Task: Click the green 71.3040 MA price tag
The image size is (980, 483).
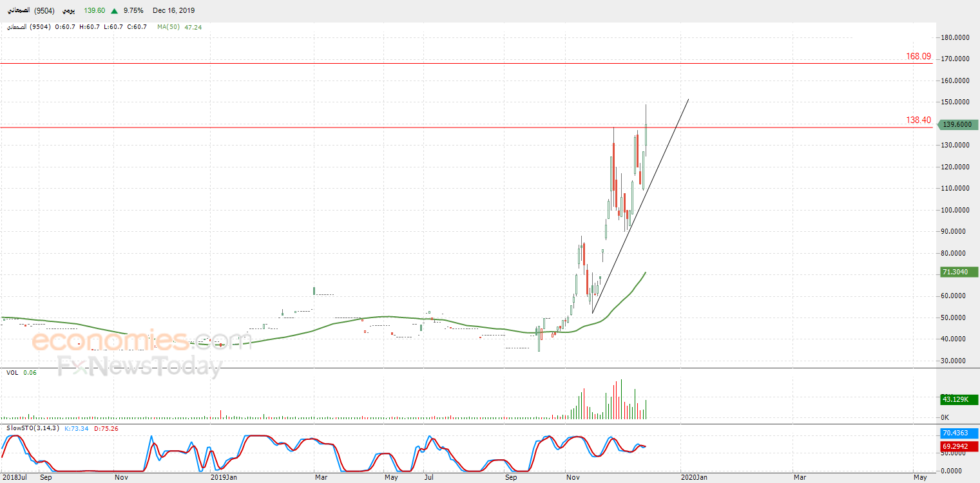Action: [959, 273]
